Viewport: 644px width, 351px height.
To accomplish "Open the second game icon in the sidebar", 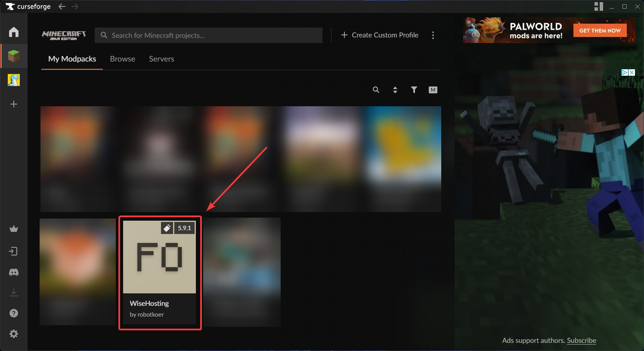I will point(14,80).
